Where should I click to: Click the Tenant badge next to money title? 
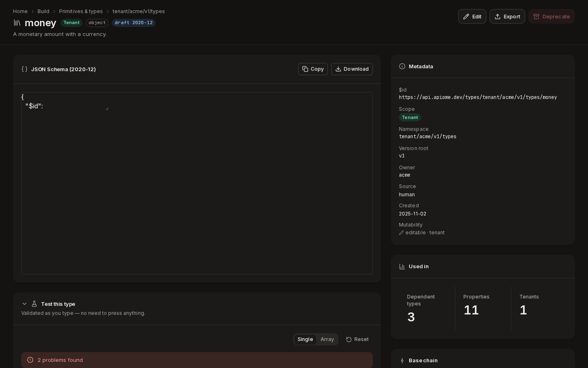pyautogui.click(x=71, y=23)
